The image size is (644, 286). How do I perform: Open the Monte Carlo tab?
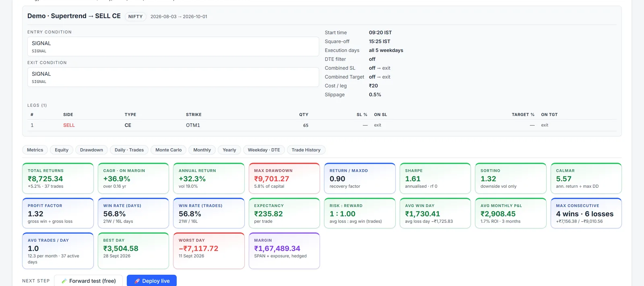pyautogui.click(x=169, y=150)
